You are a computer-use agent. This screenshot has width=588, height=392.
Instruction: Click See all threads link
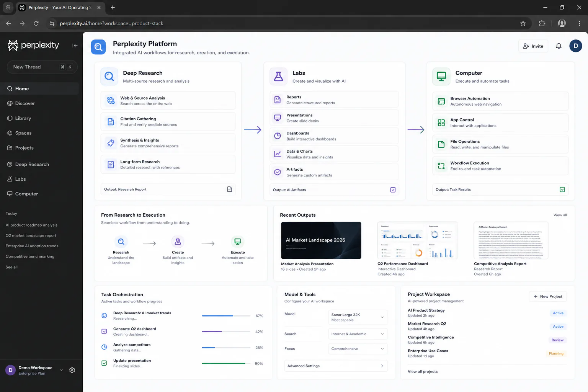coord(11,267)
